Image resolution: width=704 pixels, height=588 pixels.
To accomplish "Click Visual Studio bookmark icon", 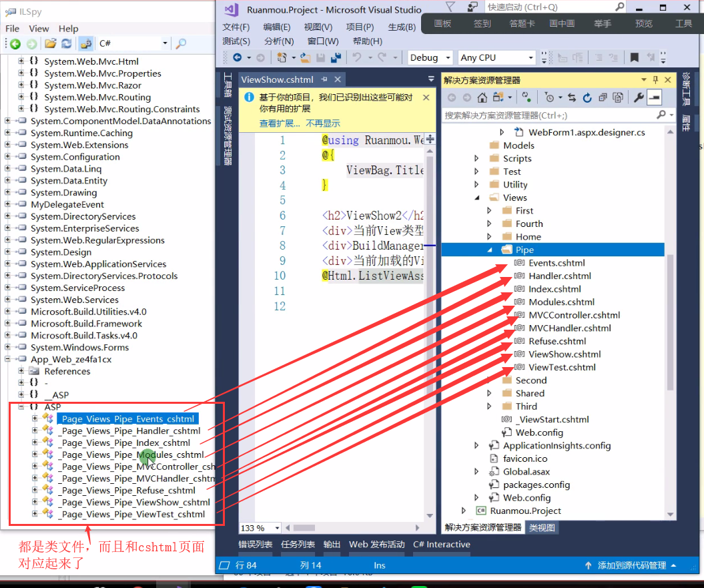I will (x=634, y=57).
